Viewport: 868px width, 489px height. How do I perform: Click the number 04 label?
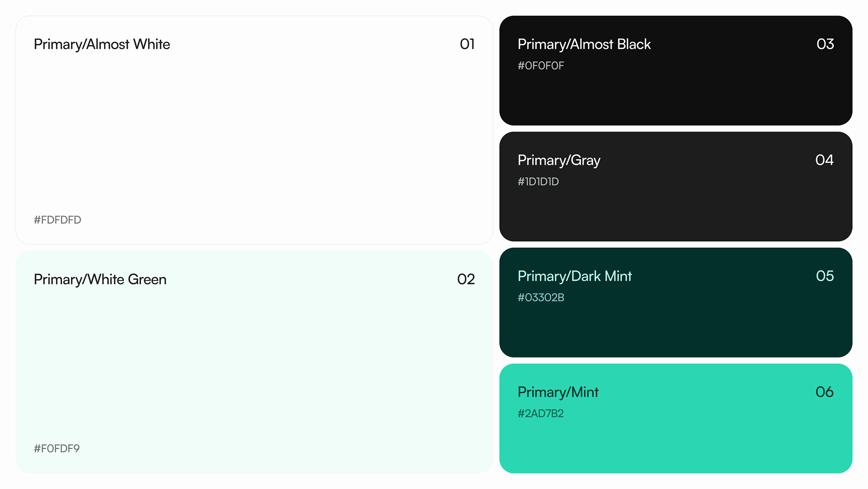(824, 160)
